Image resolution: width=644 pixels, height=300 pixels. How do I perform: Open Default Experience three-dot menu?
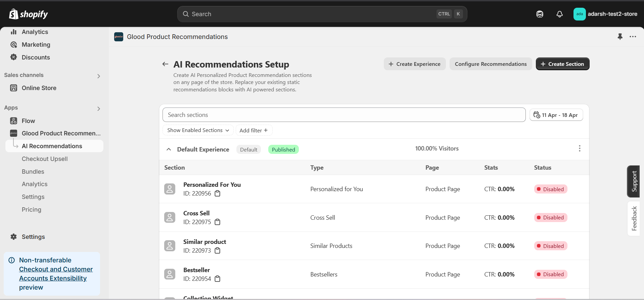(x=580, y=148)
